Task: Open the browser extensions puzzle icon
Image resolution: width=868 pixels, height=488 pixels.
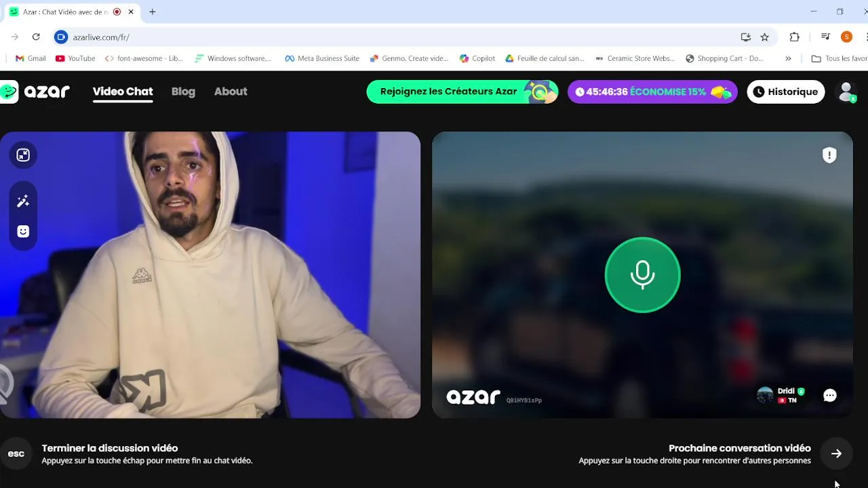Action: point(795,37)
